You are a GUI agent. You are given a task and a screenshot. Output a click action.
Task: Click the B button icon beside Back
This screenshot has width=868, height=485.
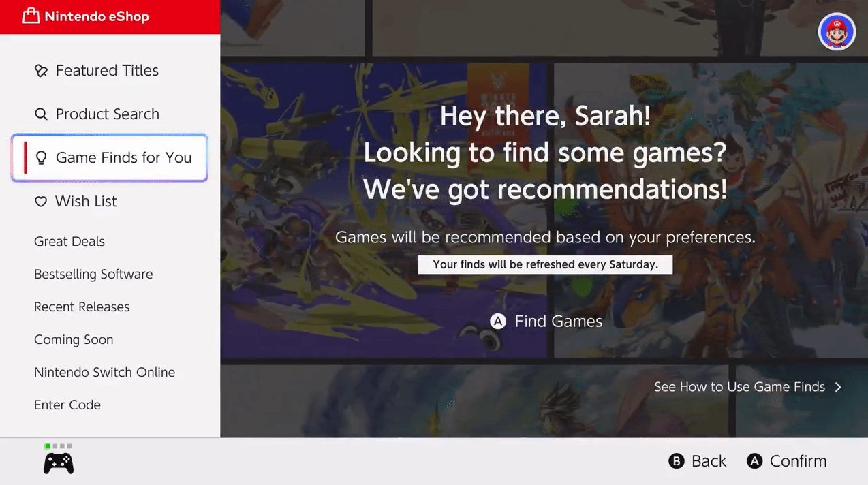click(x=676, y=462)
